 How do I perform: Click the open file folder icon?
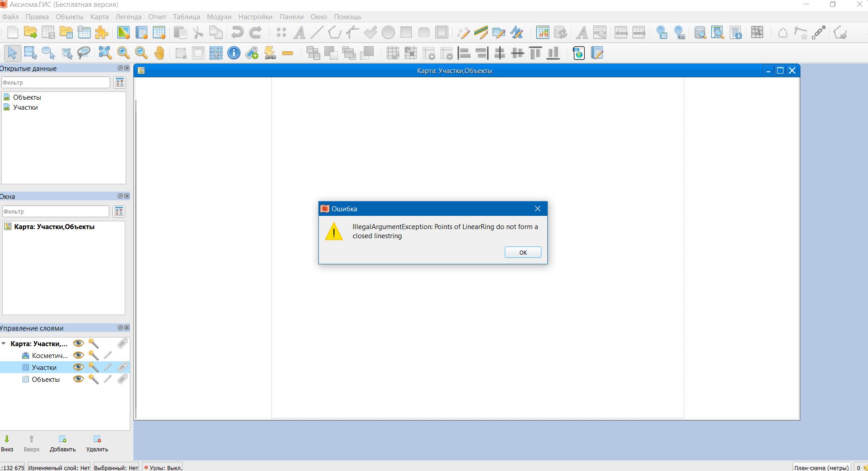tap(30, 32)
